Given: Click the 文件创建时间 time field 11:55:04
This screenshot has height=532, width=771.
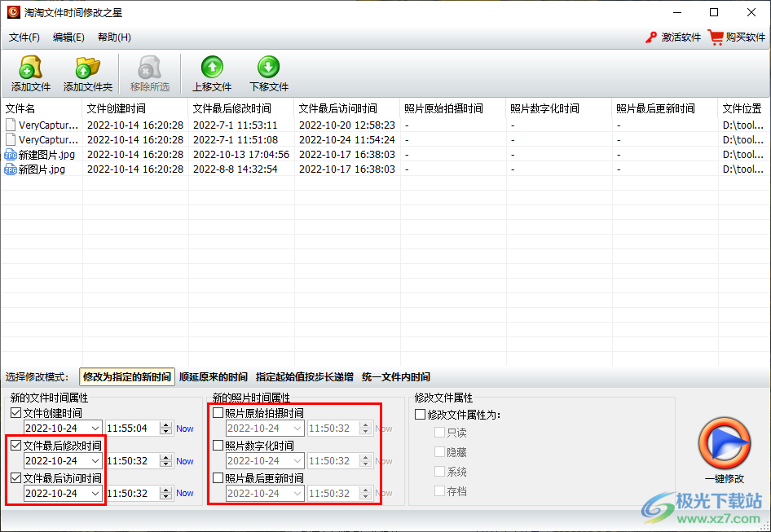Looking at the screenshot, I should [x=133, y=429].
